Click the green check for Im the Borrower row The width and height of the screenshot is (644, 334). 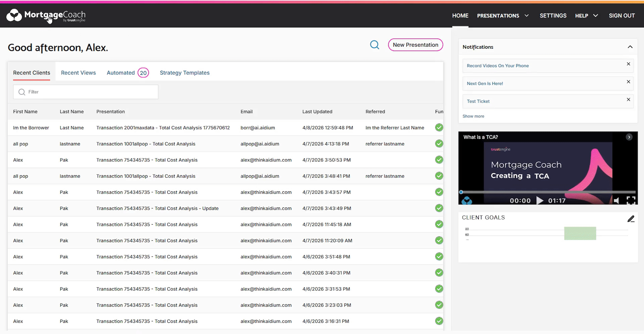click(x=439, y=128)
